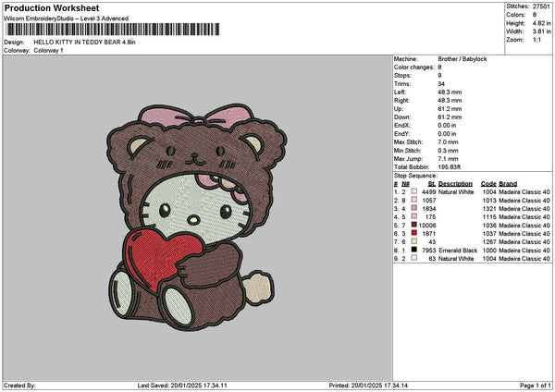Click the Machine value Brother / Babylock

(462, 59)
